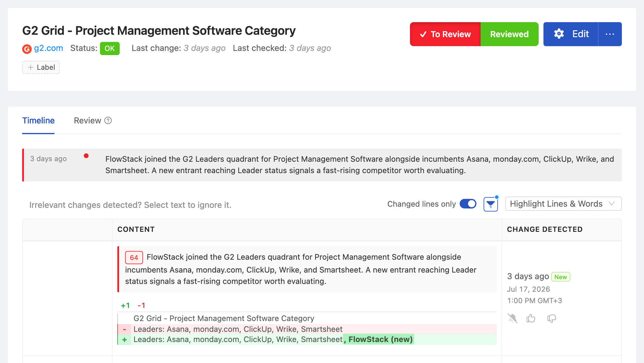Click the checkmark icon in To Review
Screen dimensions: 644x363
pyautogui.click(x=423, y=34)
